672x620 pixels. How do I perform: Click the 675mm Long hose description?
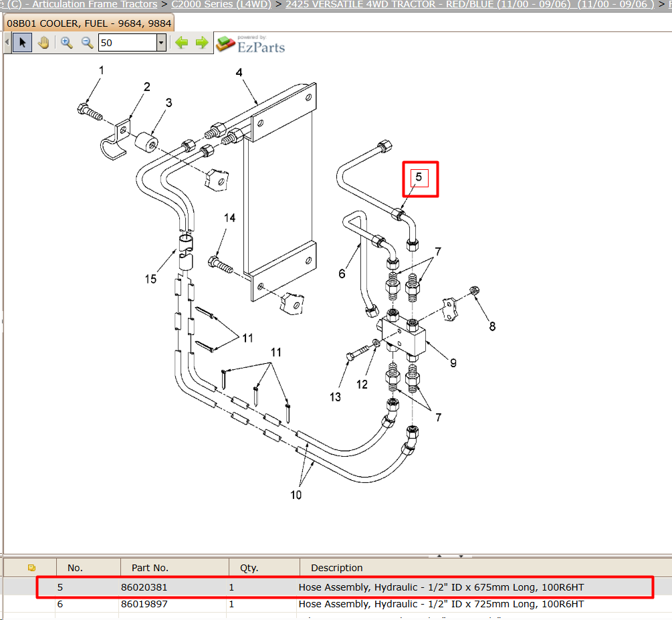point(441,587)
